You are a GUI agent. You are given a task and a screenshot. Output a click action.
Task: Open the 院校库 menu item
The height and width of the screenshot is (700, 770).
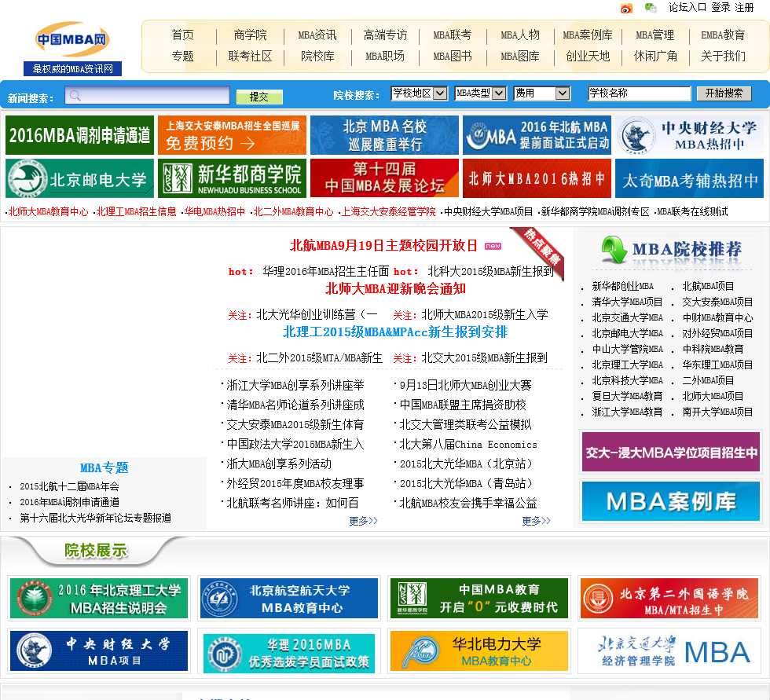317,57
